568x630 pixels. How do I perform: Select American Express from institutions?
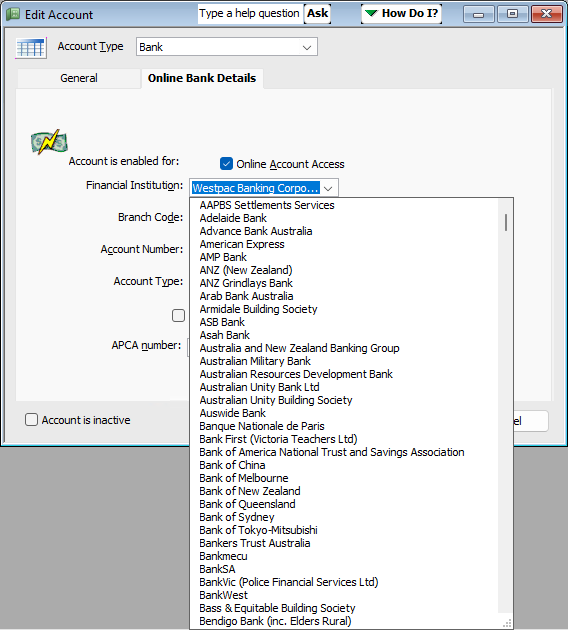click(242, 244)
